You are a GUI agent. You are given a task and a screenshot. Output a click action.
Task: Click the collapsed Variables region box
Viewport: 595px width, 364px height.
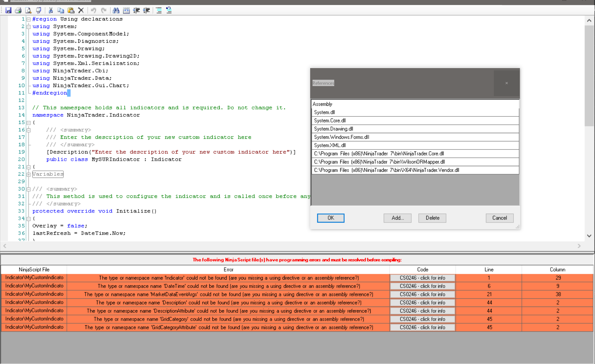[x=48, y=174]
